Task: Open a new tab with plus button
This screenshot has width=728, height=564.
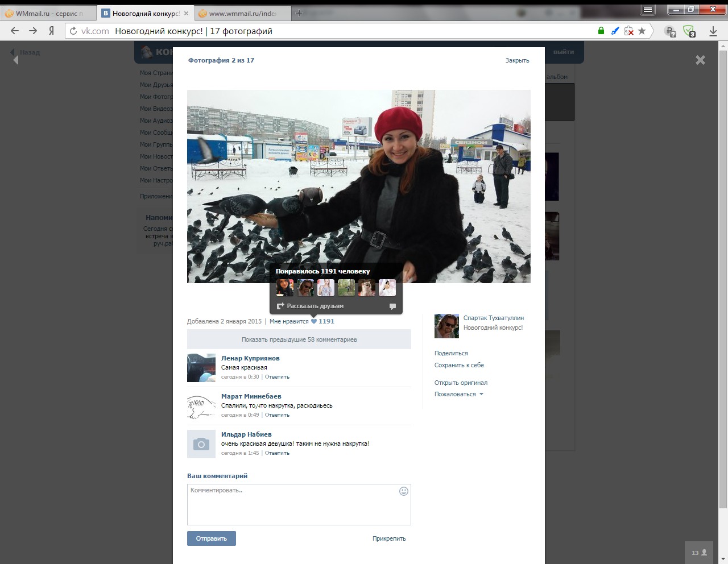Action: click(x=299, y=13)
